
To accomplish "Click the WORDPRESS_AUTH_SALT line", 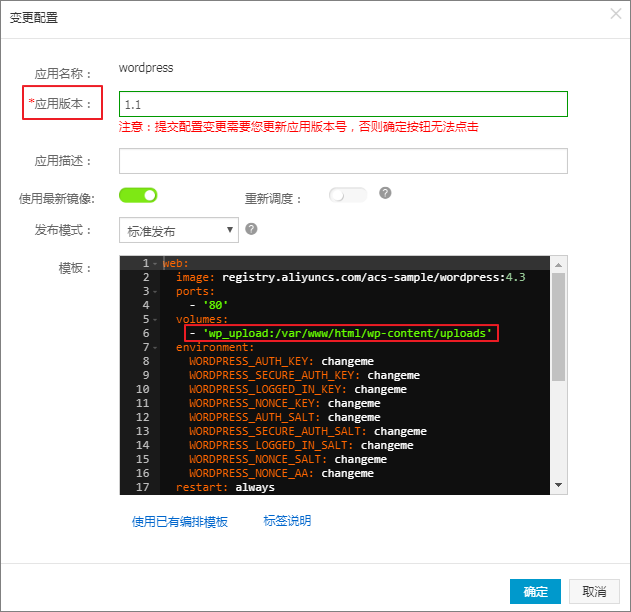I will pos(285,417).
